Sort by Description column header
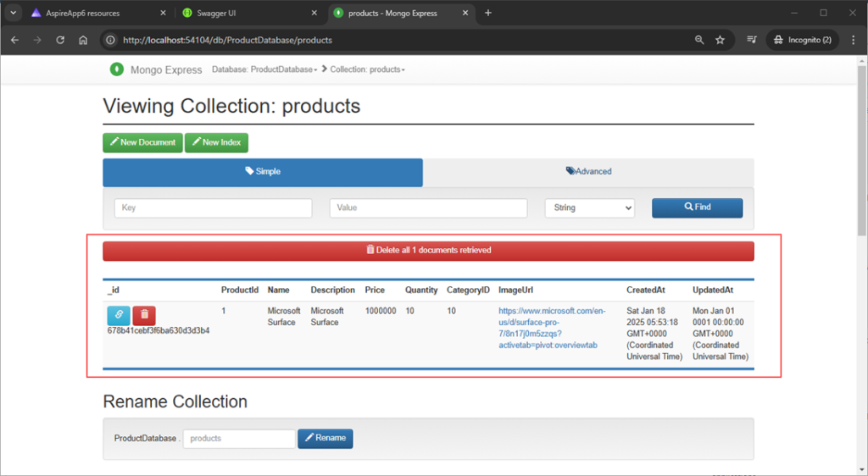 [332, 291]
